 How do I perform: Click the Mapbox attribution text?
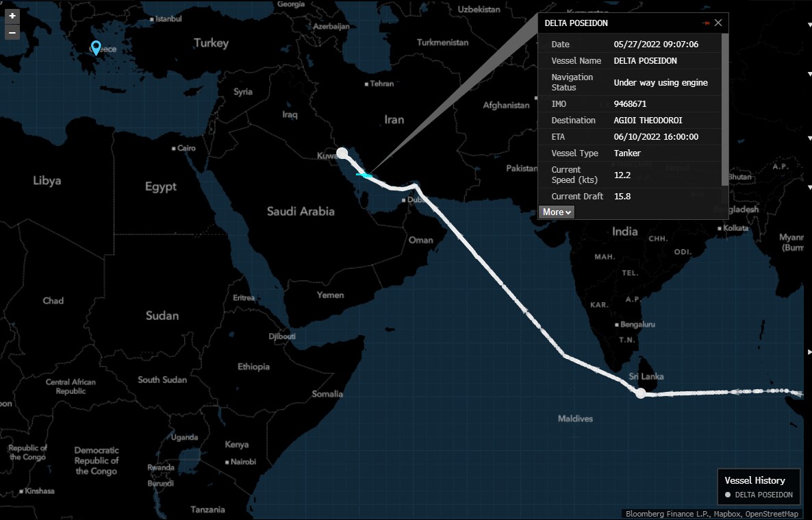point(727,514)
